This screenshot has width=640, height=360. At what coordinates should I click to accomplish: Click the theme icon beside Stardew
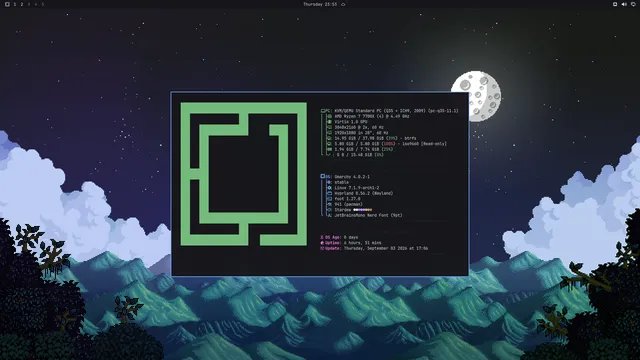point(329,210)
